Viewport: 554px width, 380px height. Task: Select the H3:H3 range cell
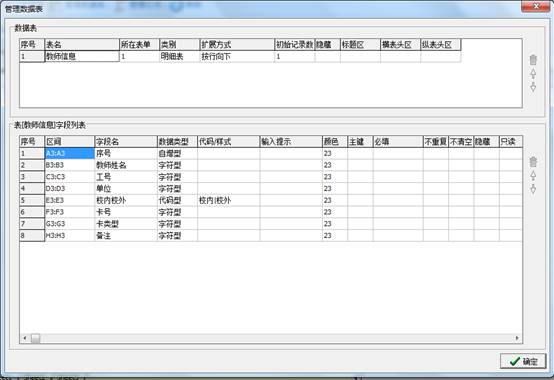coord(70,235)
